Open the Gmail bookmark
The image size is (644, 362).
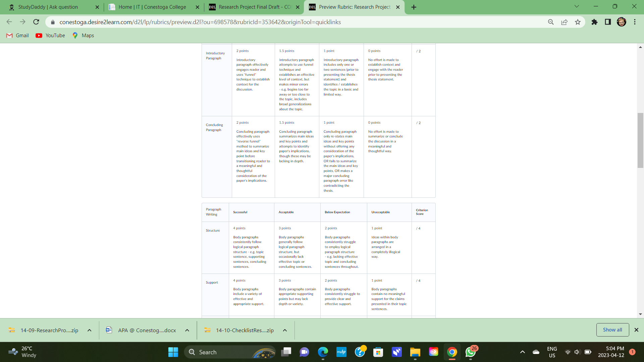(17, 36)
